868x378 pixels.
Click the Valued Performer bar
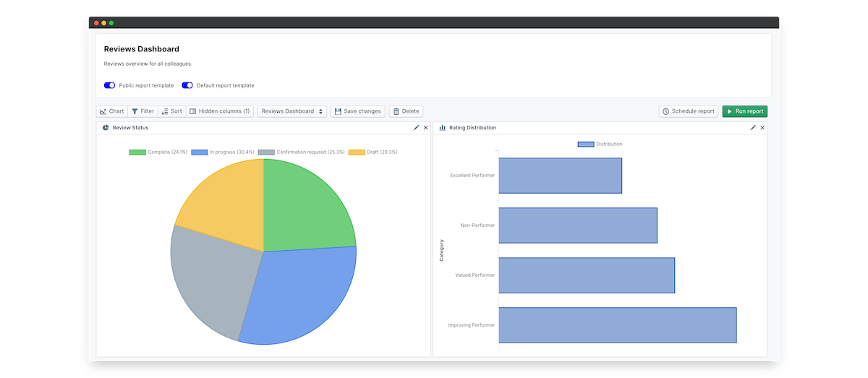pos(587,275)
